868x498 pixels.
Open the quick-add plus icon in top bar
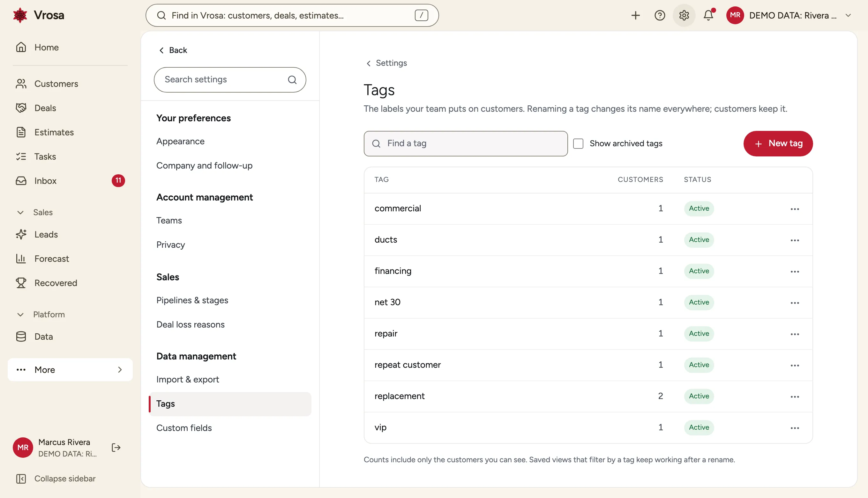[x=635, y=15]
